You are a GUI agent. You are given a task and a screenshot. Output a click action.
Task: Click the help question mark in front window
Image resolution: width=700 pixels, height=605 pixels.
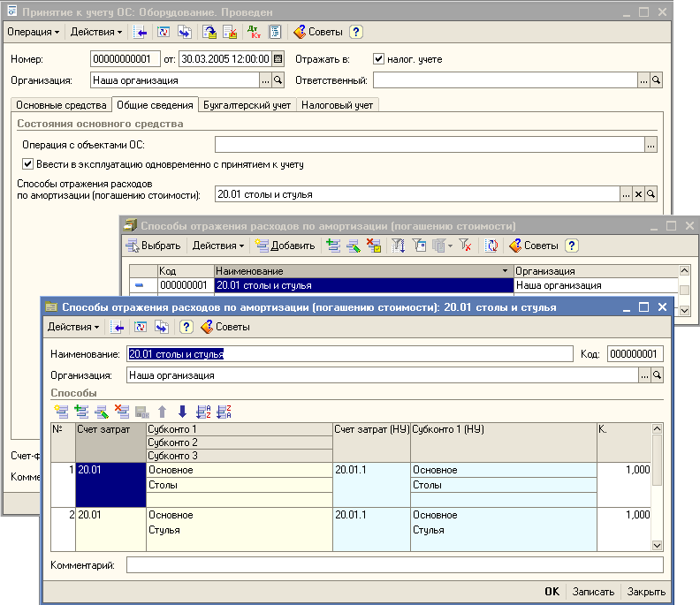186,327
